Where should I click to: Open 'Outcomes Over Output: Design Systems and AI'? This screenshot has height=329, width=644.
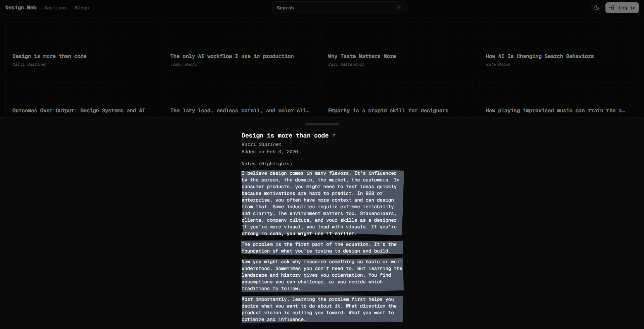[79, 110]
